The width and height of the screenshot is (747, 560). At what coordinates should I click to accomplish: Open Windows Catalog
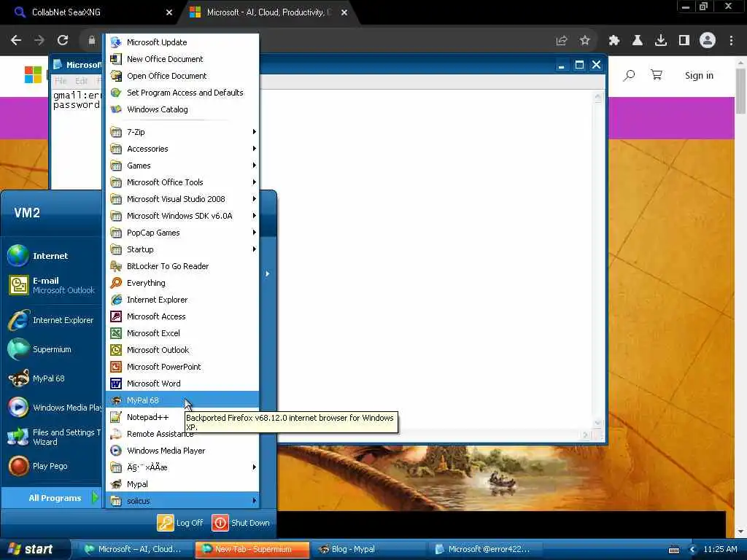[x=182, y=109]
